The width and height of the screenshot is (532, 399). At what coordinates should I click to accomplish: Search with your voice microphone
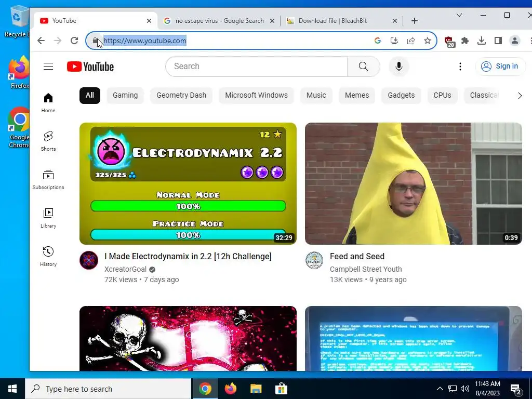point(398,66)
